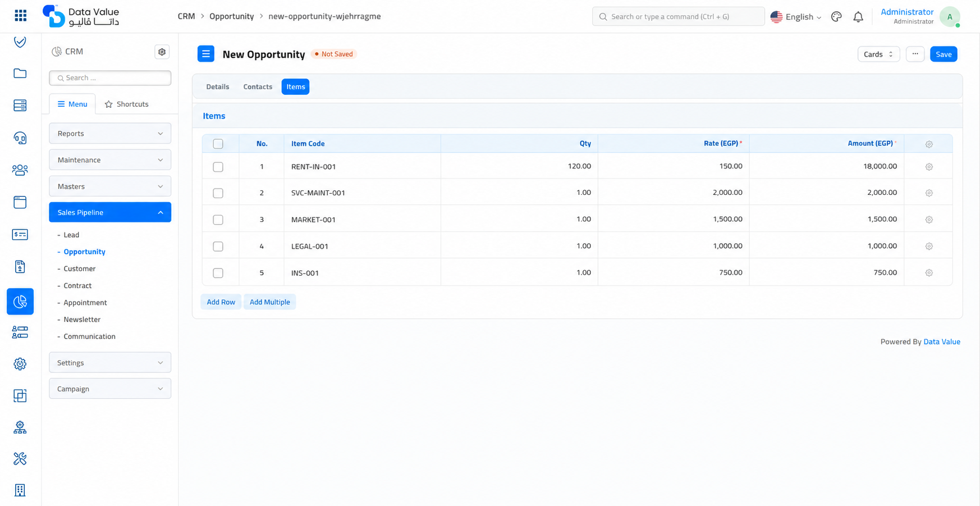
Task: Open the dollar card module in sidebar
Action: (20, 234)
